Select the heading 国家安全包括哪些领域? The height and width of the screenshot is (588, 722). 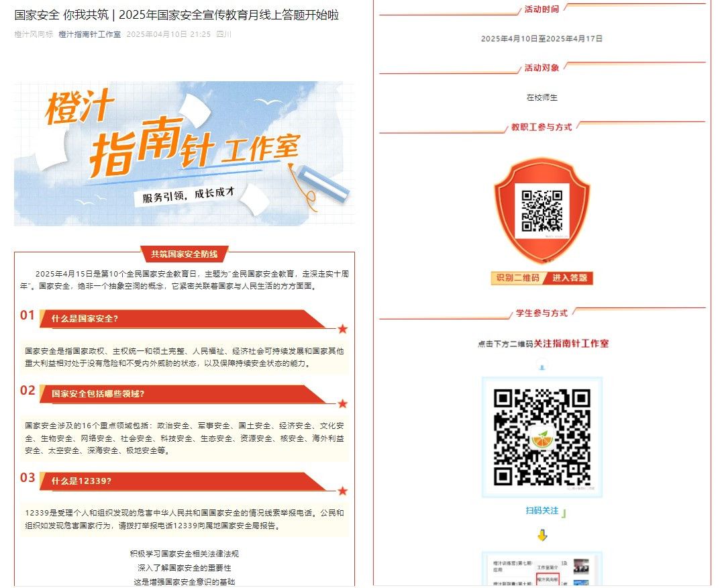(98, 394)
